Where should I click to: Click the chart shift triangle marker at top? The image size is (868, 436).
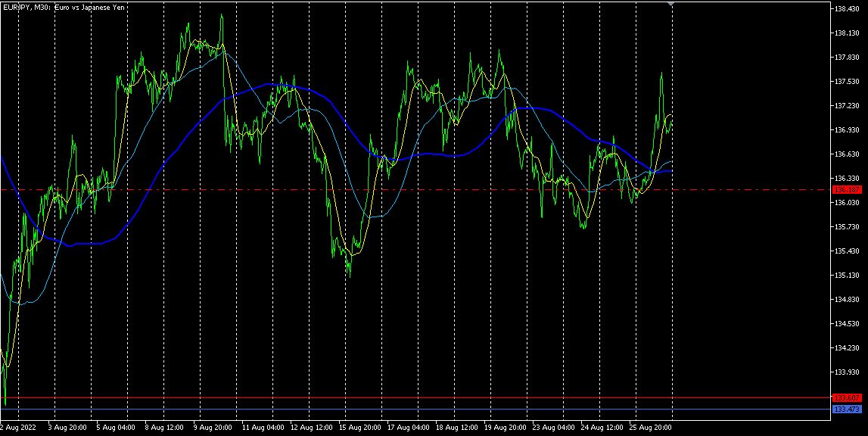[671, 5]
